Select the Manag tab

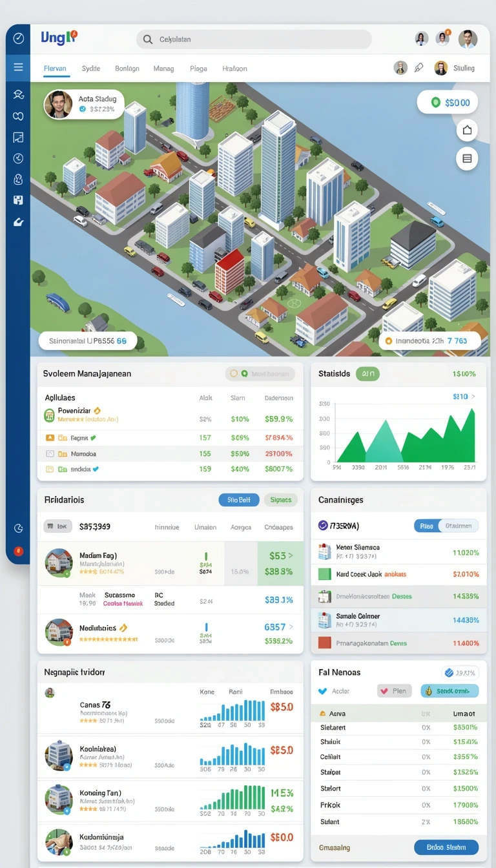coord(163,68)
